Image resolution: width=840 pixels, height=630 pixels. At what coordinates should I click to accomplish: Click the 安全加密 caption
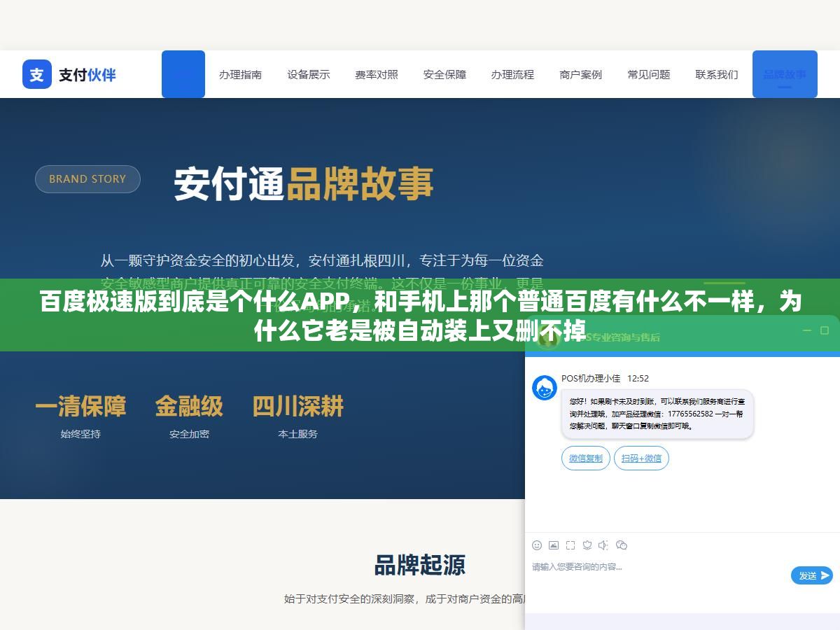click(x=189, y=434)
